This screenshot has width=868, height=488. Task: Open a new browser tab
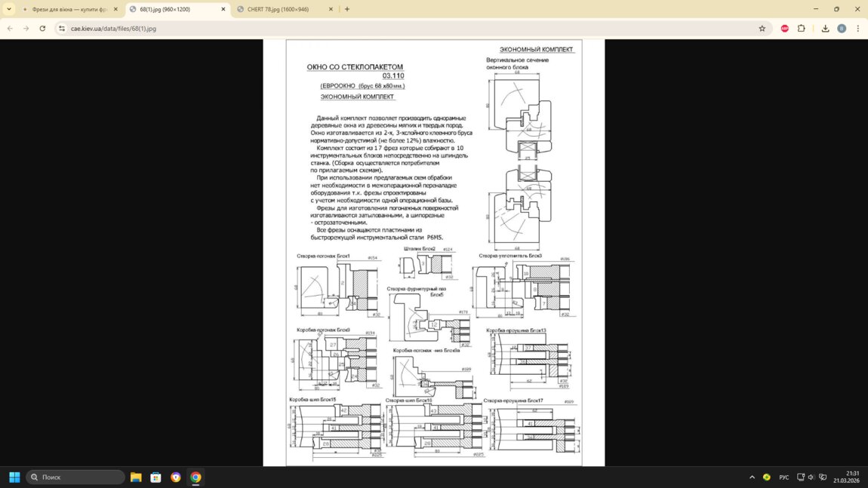(x=347, y=9)
